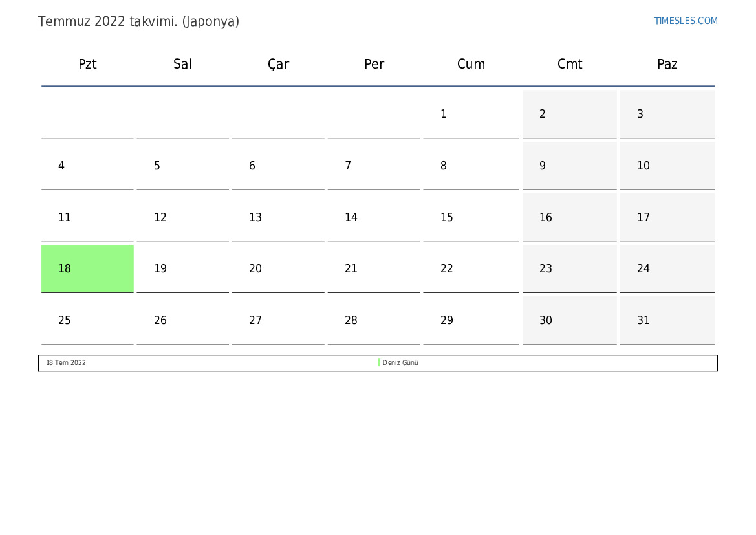Open the TIMESLES.COM link

click(x=686, y=21)
